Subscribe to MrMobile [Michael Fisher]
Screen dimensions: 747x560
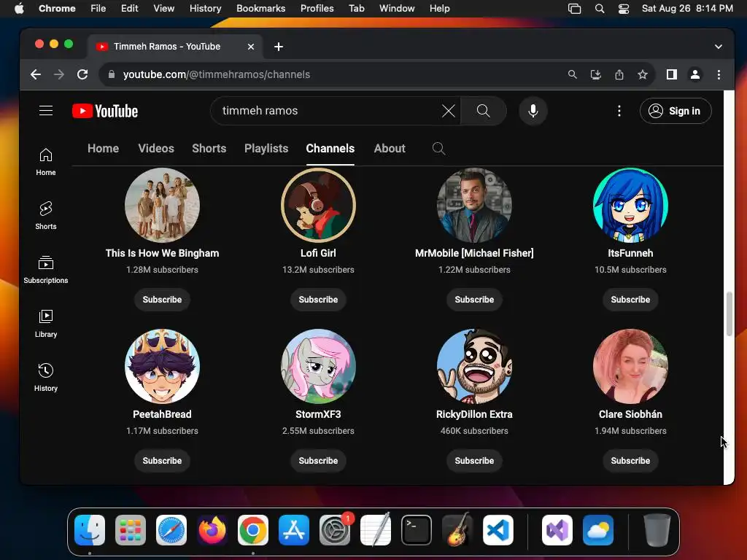(474, 300)
